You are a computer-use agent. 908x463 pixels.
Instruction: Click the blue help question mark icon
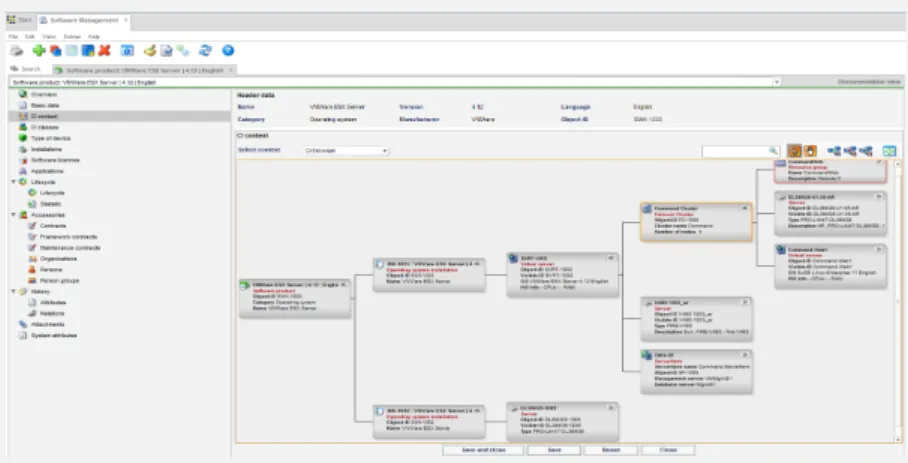[x=228, y=51]
